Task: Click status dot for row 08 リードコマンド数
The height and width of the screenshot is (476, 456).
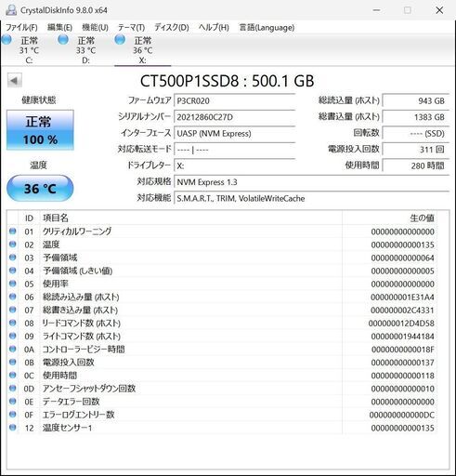Action: tap(13, 323)
